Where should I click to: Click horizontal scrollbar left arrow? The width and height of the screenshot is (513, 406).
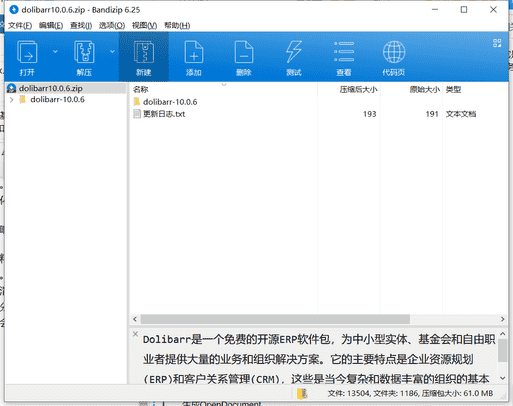135,319
